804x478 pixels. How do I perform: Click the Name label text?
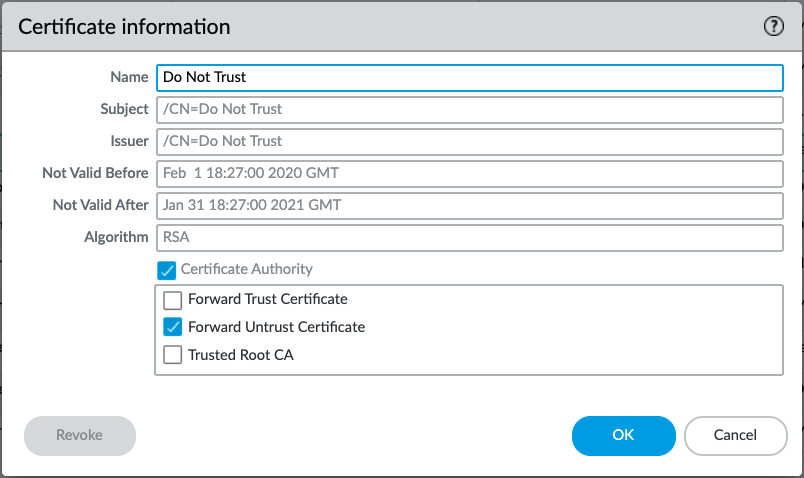click(129, 77)
